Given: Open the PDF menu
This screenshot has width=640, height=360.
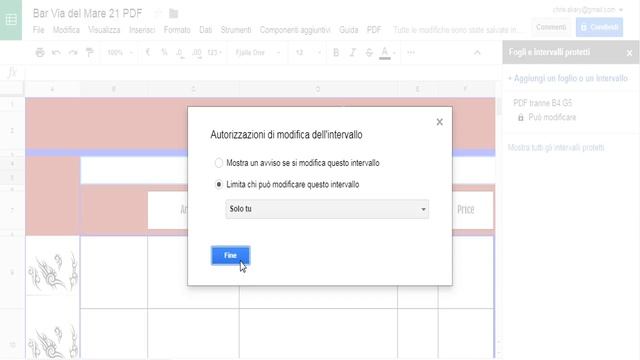Looking at the screenshot, I should coord(374,30).
